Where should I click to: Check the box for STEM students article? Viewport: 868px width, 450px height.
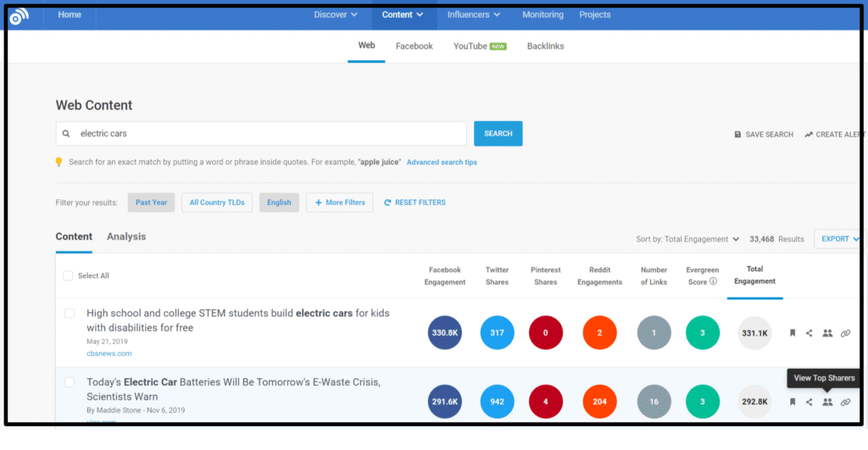[70, 314]
